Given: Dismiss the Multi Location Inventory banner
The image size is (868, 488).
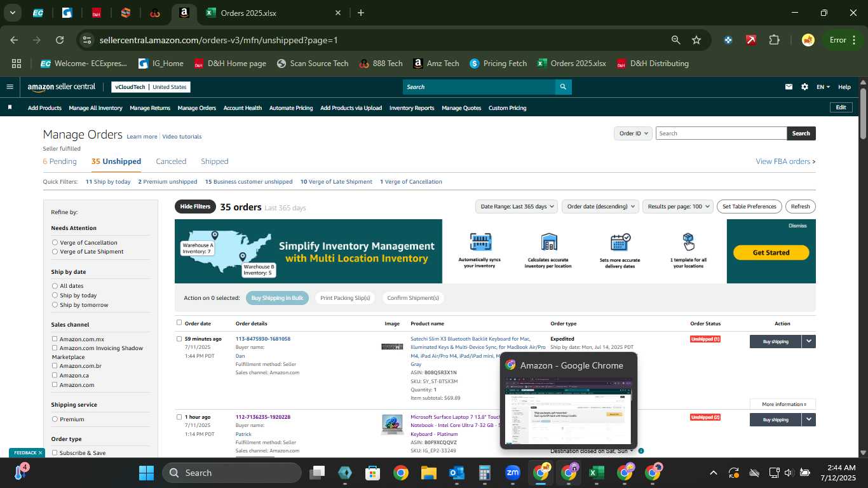Looking at the screenshot, I should click(797, 226).
